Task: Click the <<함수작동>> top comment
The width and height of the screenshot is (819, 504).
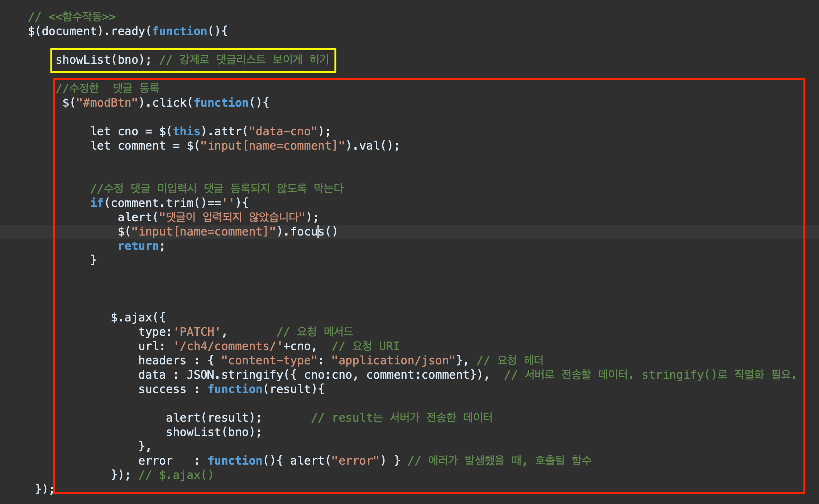Action: pos(82,16)
